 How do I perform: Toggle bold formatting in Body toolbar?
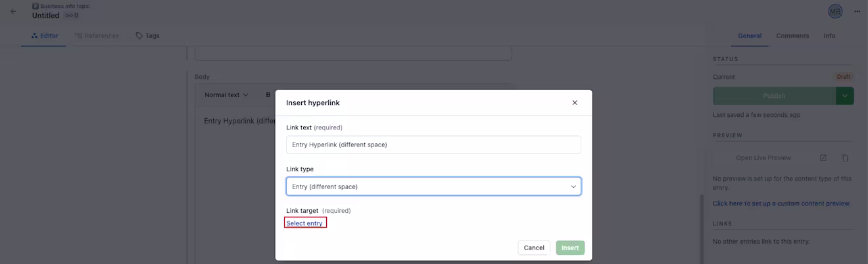pos(268,95)
